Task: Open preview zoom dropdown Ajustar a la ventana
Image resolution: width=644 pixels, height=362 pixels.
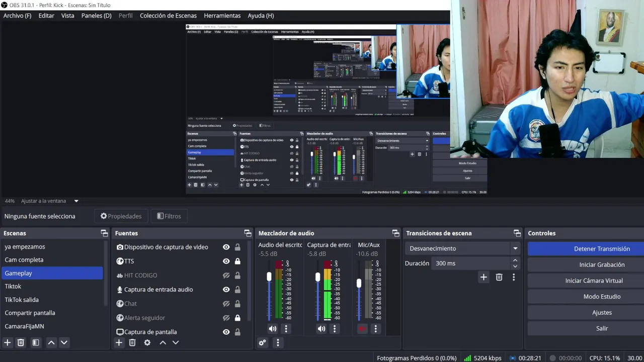Action: coord(50,201)
